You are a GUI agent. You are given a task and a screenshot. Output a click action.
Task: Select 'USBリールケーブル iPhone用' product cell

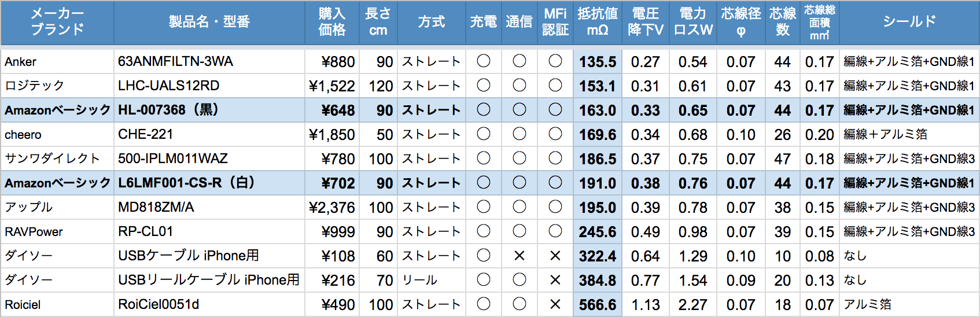coord(209,280)
